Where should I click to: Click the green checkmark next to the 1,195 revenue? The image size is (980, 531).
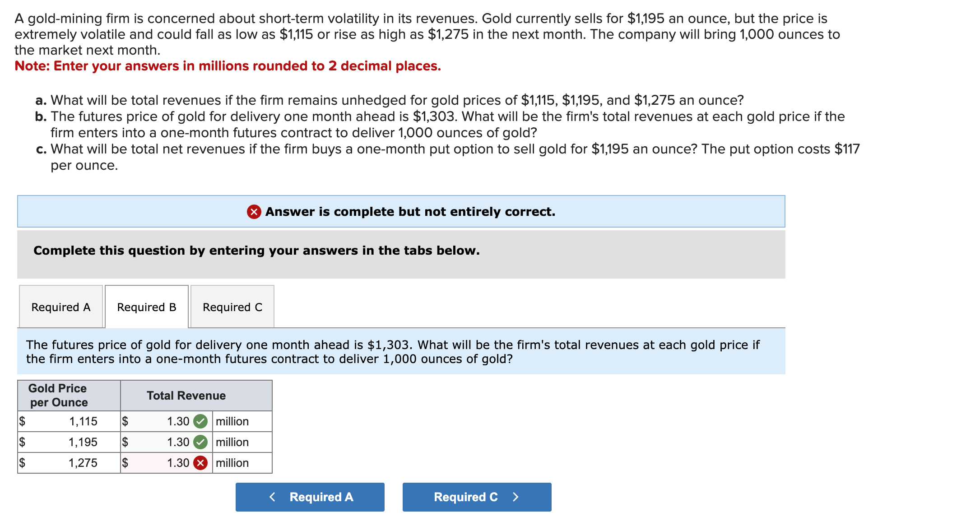[200, 442]
